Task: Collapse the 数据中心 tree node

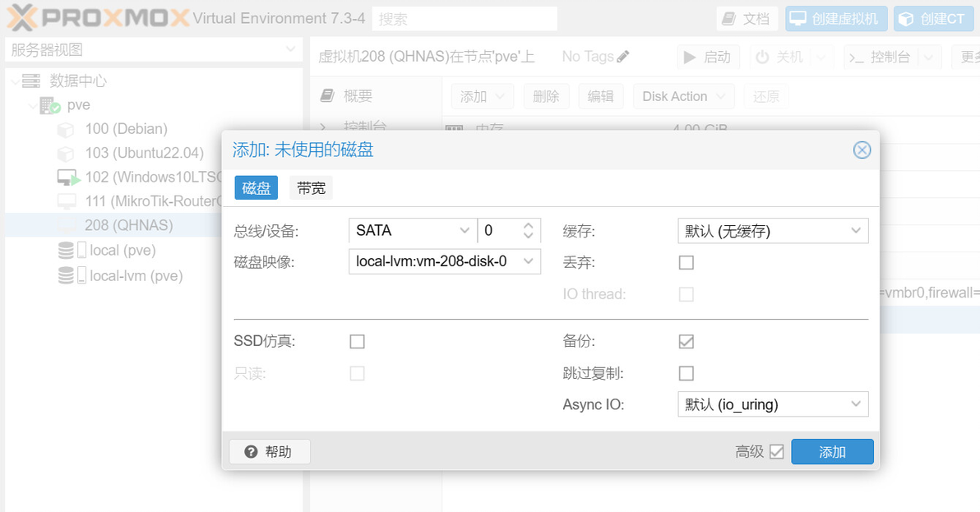Action: [x=15, y=81]
